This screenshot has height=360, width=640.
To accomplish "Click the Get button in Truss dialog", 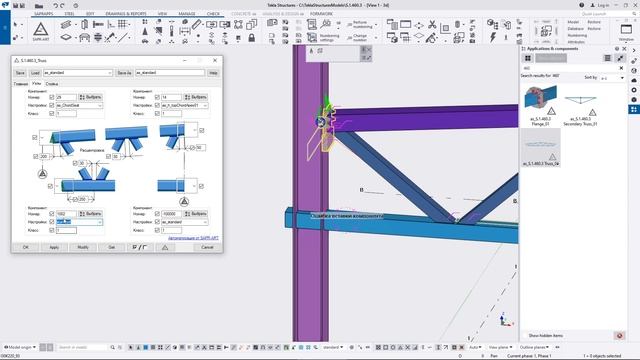I will click(x=111, y=247).
